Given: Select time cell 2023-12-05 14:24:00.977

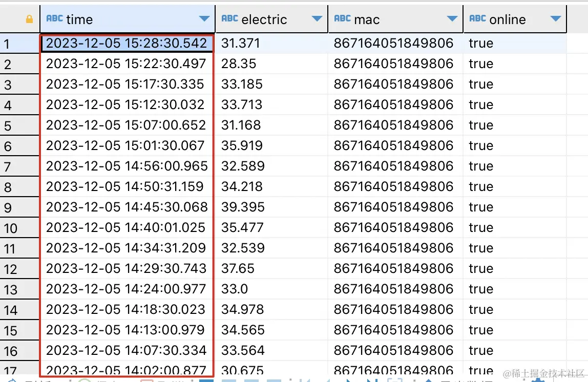Looking at the screenshot, I should (x=127, y=289).
